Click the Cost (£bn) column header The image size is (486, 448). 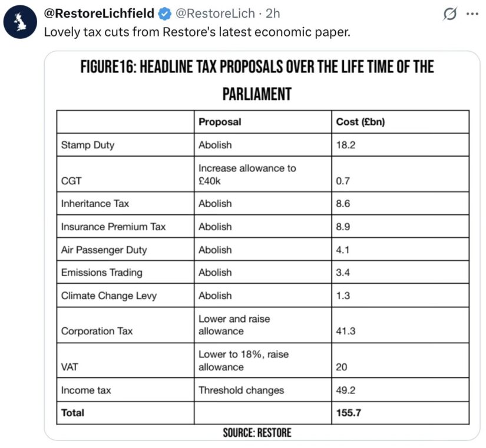[x=361, y=122]
